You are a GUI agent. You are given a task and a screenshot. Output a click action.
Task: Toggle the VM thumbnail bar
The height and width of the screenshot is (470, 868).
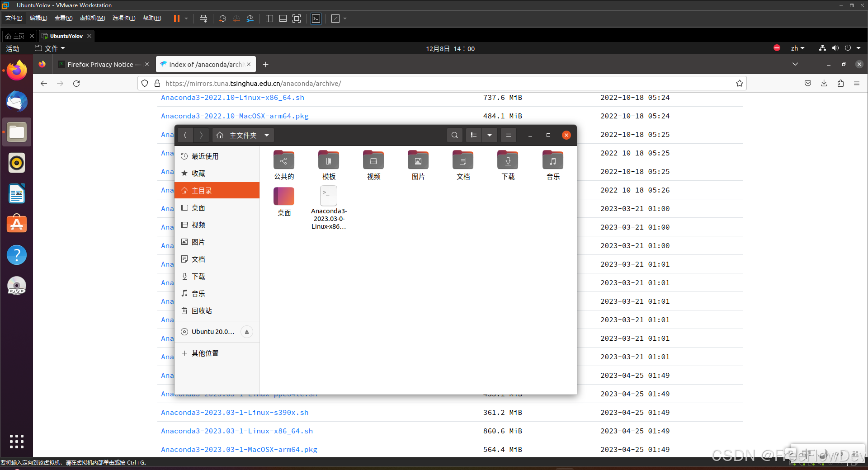(283, 19)
